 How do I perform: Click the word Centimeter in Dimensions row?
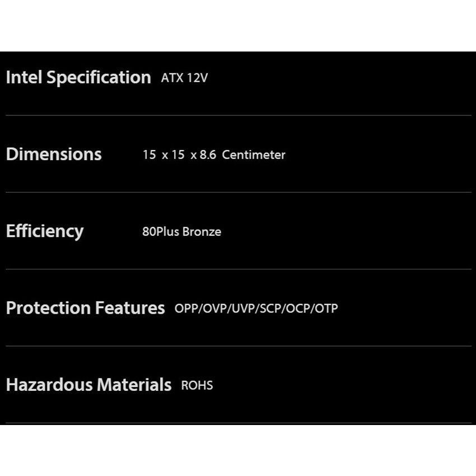254,155
